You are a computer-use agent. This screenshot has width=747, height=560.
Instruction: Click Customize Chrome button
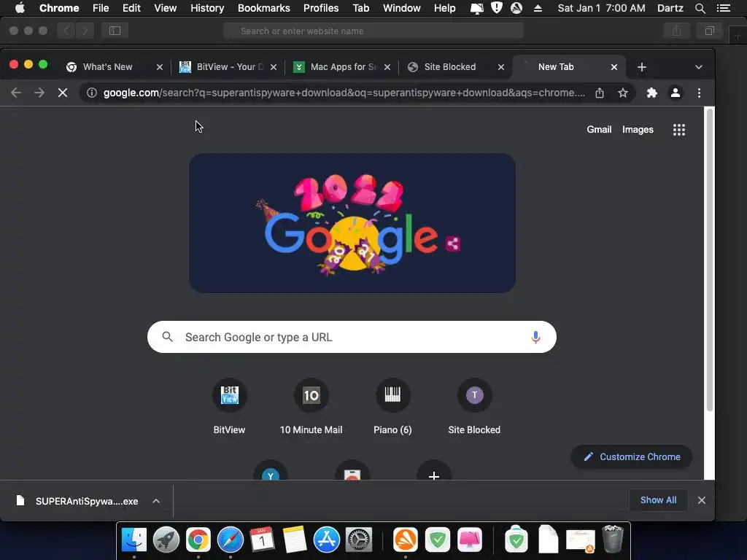point(632,456)
